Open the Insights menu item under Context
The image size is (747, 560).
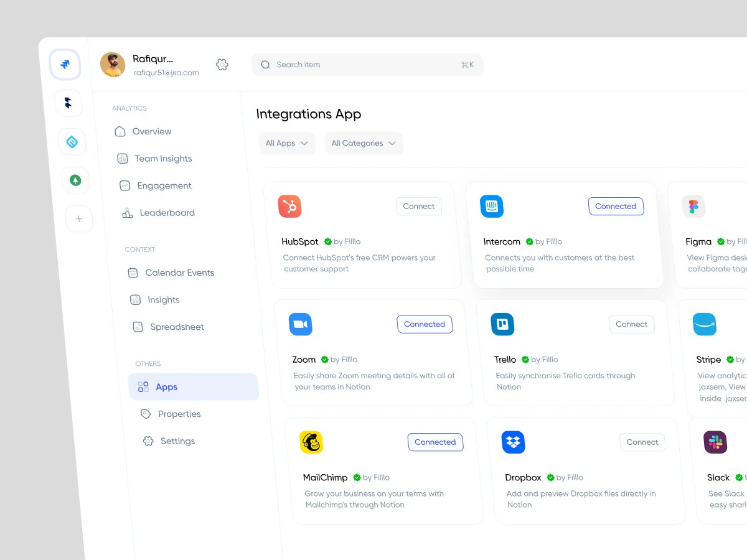tap(155, 300)
